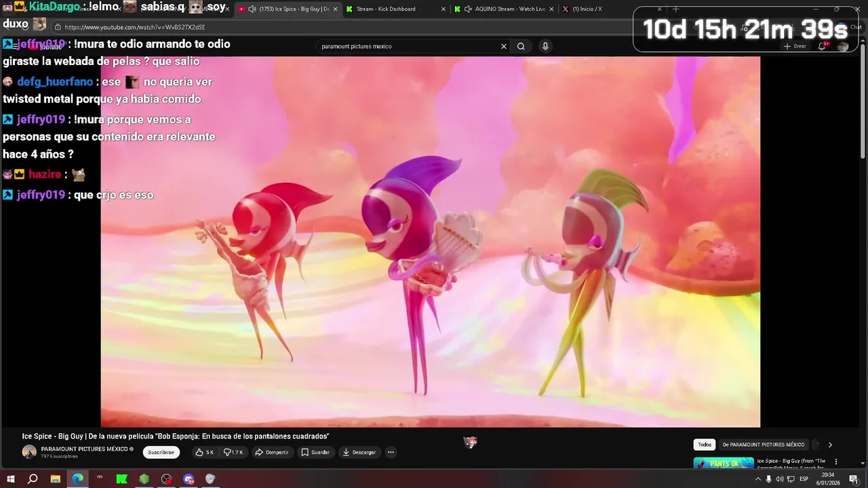Show hidden system tray icons

[x=757, y=479]
